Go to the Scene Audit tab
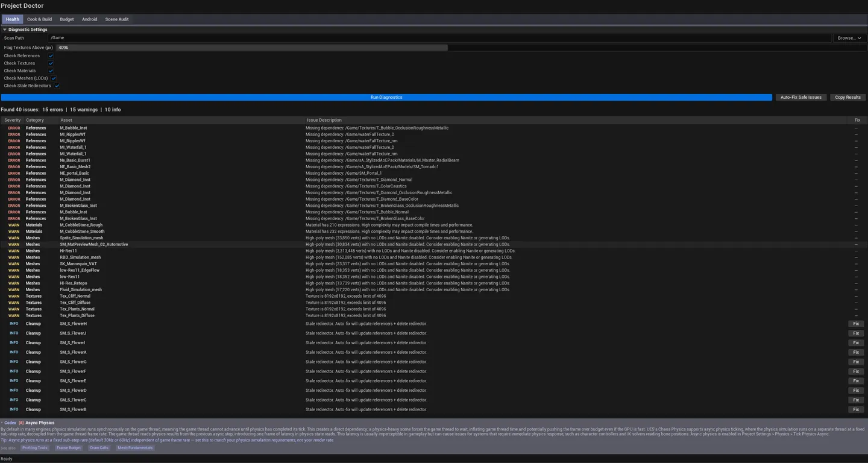 tap(117, 19)
